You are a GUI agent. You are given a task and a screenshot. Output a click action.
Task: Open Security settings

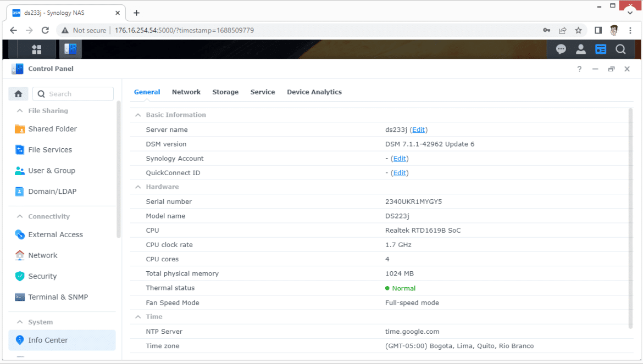click(x=62, y=276)
